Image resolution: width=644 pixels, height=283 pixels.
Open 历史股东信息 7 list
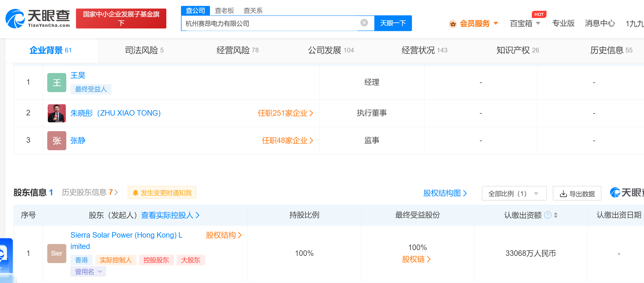pyautogui.click(x=90, y=192)
